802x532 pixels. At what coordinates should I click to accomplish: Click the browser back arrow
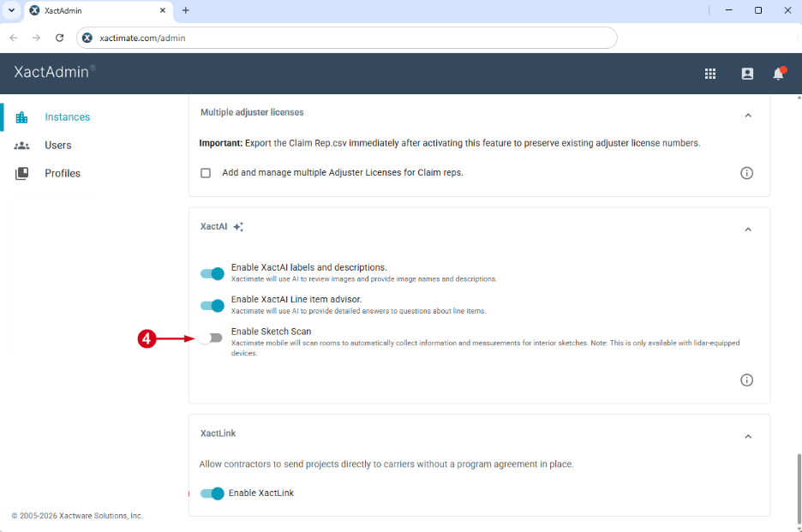[x=14, y=38]
